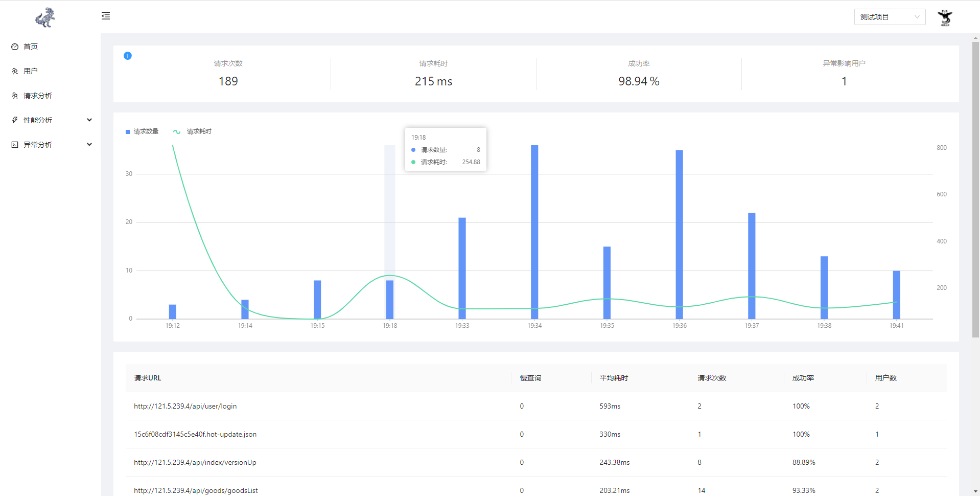
Task: Click the 593ms average time cell
Action: pyautogui.click(x=610, y=406)
